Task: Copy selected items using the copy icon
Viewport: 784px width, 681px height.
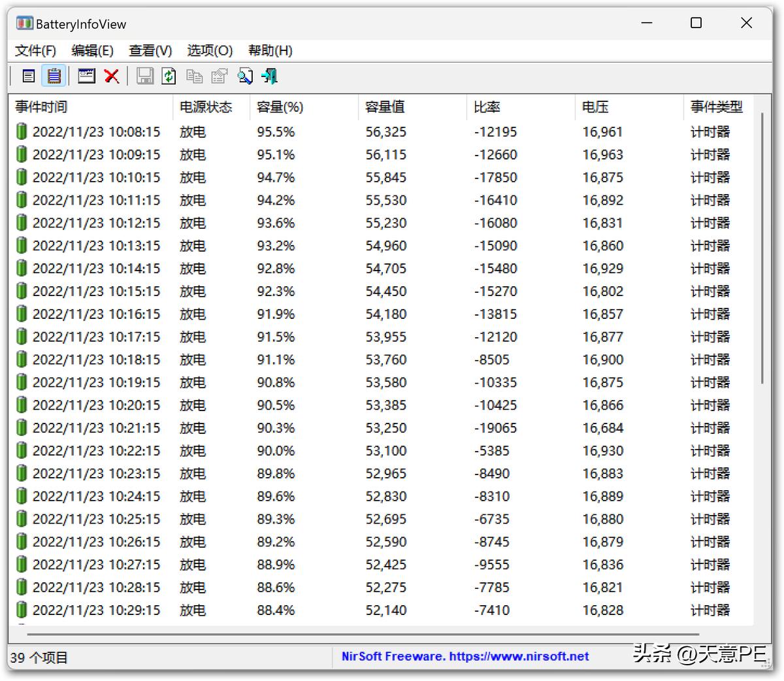Action: click(x=194, y=76)
